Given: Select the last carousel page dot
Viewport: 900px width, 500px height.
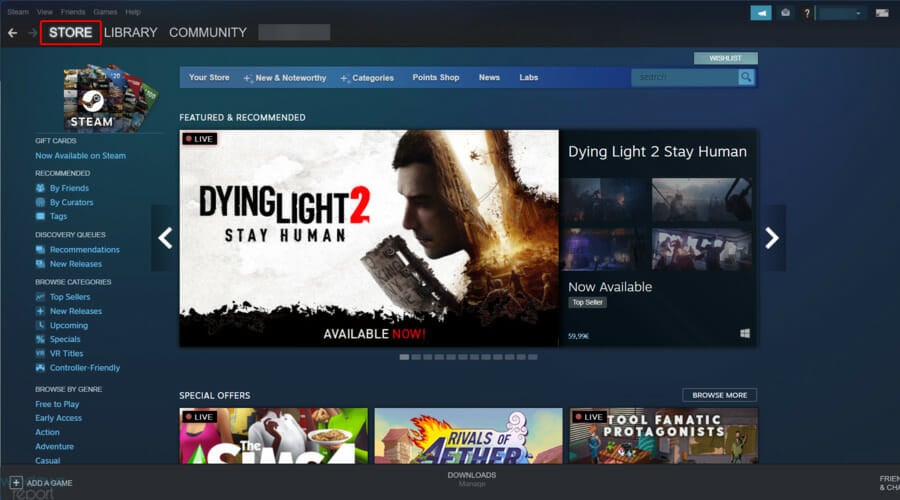Looking at the screenshot, I should click(533, 357).
